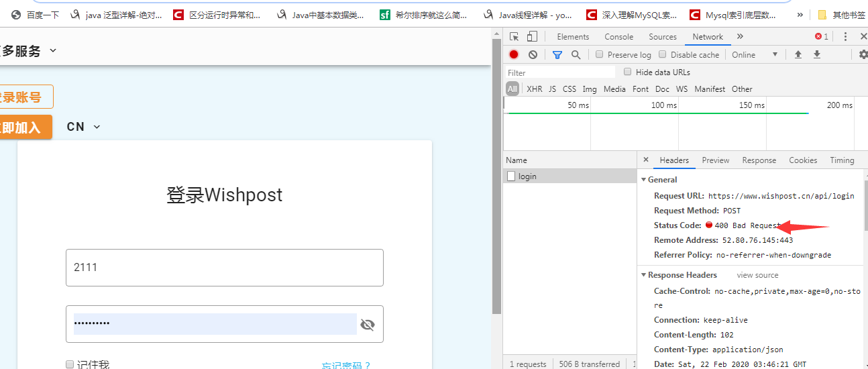This screenshot has height=369, width=868.
Task: Select the Network tab
Action: [x=708, y=37]
